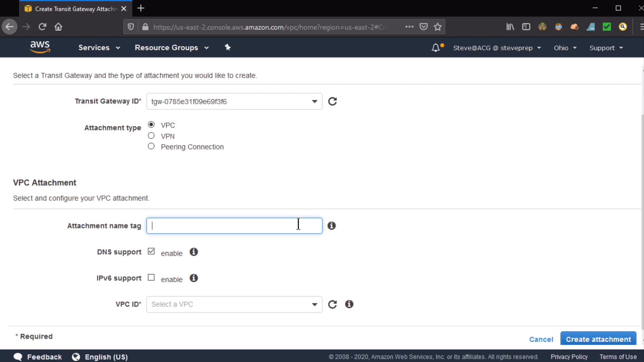Screen dimensions: 644x362
Task: Click the Cancel link
Action: click(x=541, y=339)
